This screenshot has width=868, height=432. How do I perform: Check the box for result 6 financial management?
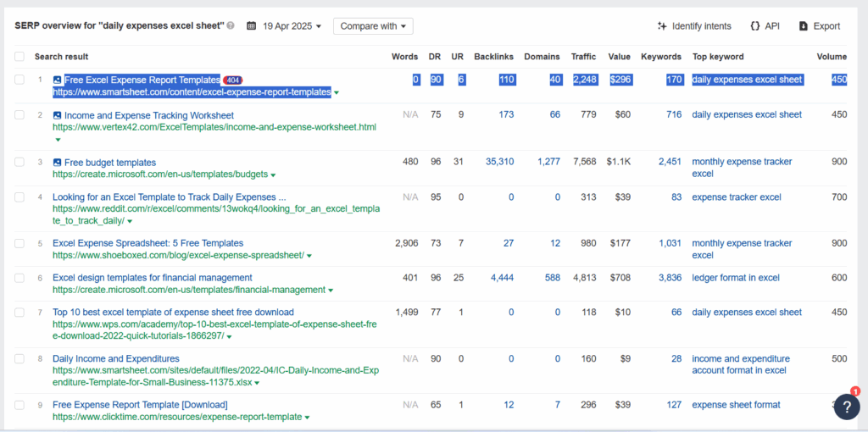(19, 278)
